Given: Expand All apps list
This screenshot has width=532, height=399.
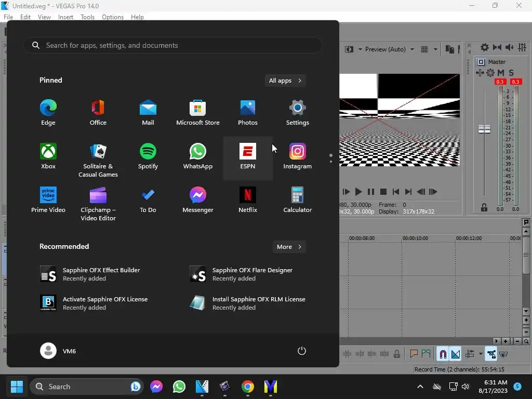Looking at the screenshot, I should (285, 81).
